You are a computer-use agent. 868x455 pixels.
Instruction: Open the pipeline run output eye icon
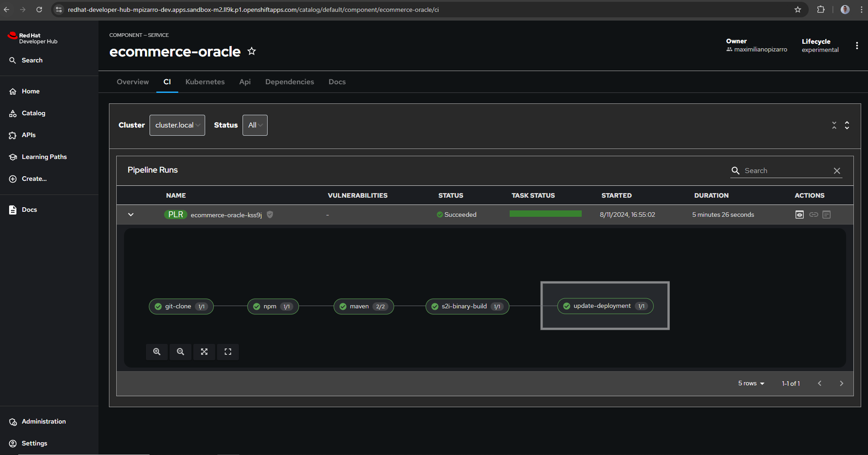[x=799, y=214]
